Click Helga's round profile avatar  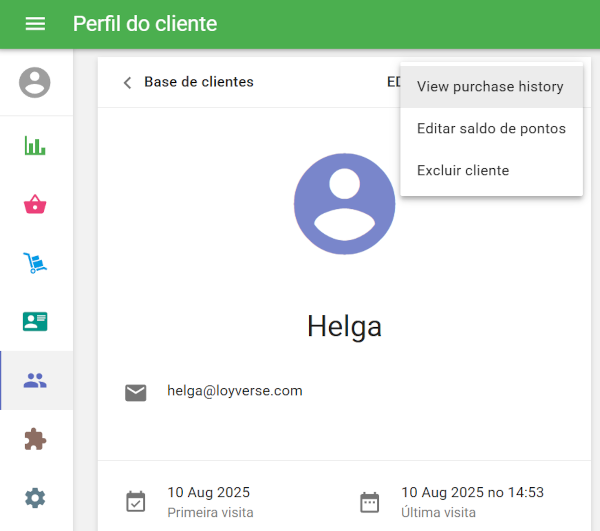pyautogui.click(x=344, y=204)
